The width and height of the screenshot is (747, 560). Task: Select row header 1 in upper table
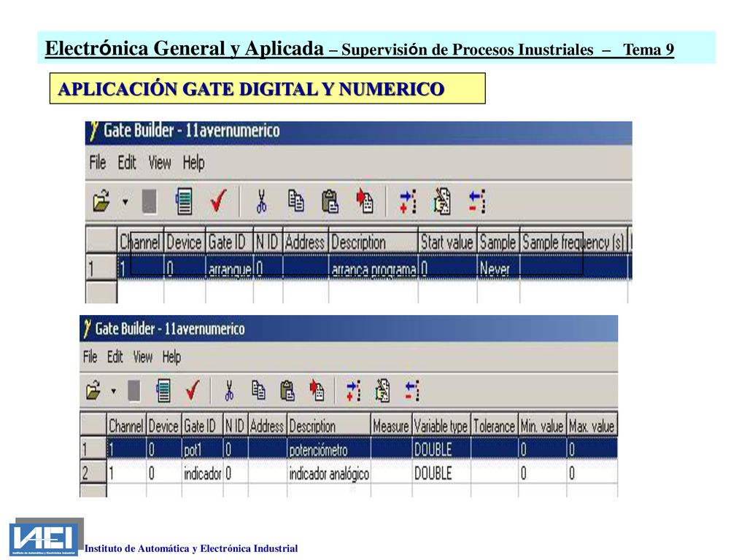coord(101,268)
